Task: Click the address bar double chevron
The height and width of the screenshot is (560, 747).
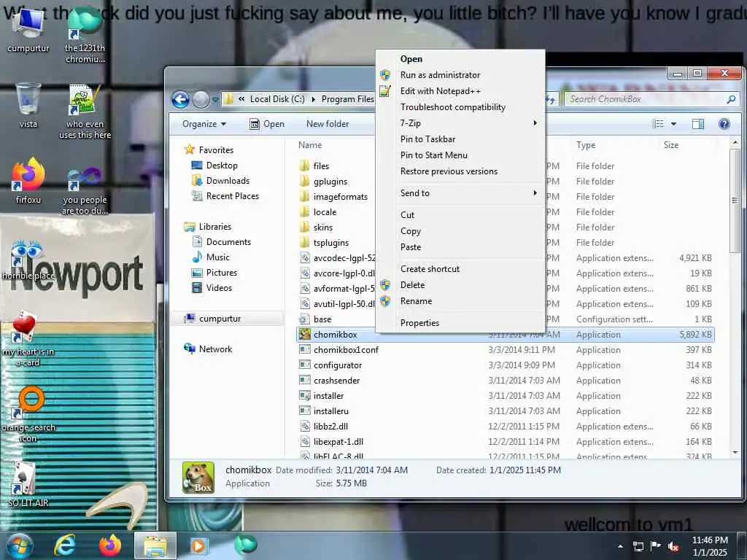Action: pos(241,99)
